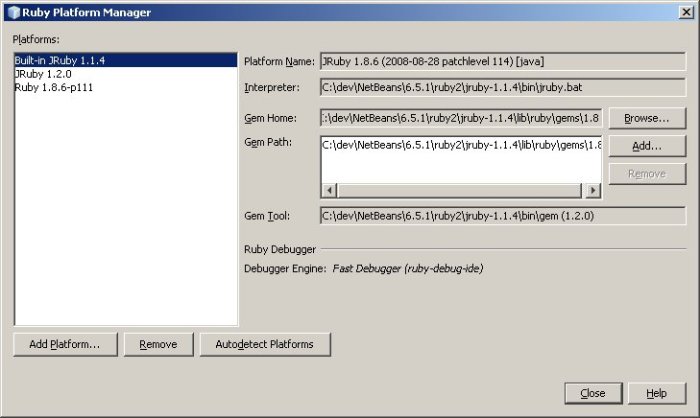The height and width of the screenshot is (418, 700).
Task: Click the Ruby Platform Manager title icon
Action: click(x=14, y=13)
